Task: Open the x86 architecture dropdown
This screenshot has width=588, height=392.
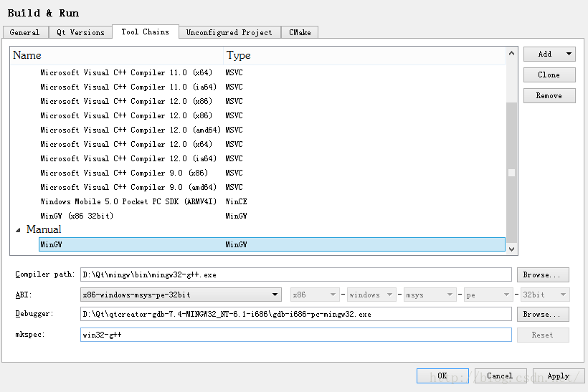Action: click(315, 295)
